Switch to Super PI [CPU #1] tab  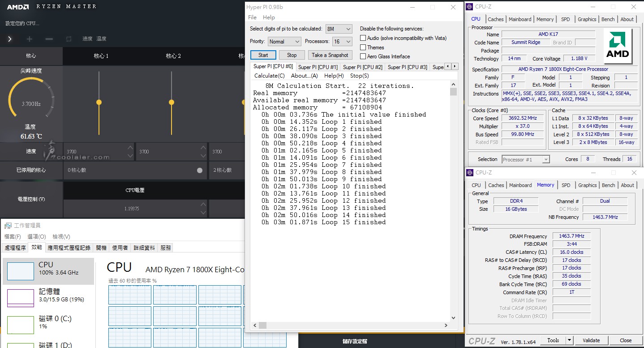pyautogui.click(x=318, y=67)
